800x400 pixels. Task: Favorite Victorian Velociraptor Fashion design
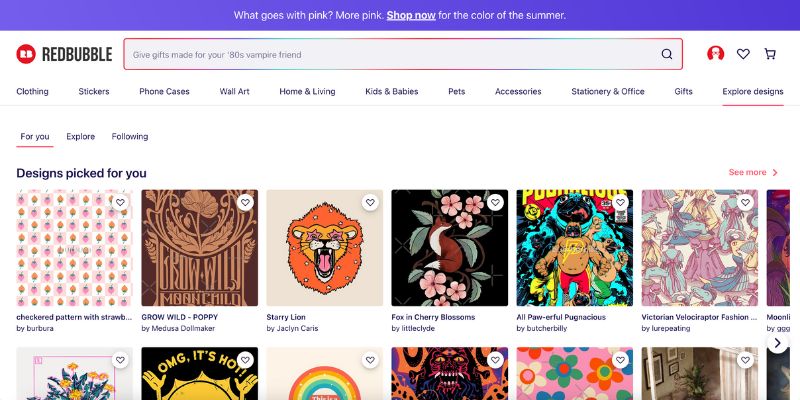click(744, 203)
